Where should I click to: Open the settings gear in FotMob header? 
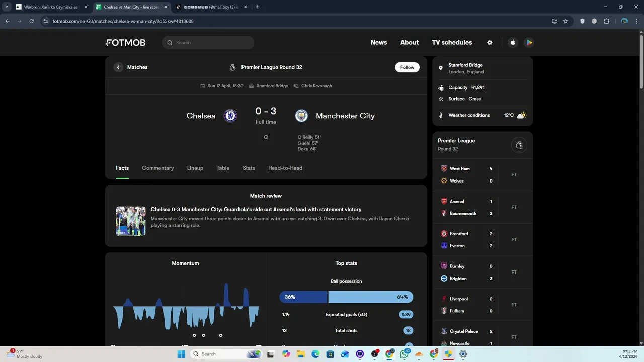(x=490, y=43)
